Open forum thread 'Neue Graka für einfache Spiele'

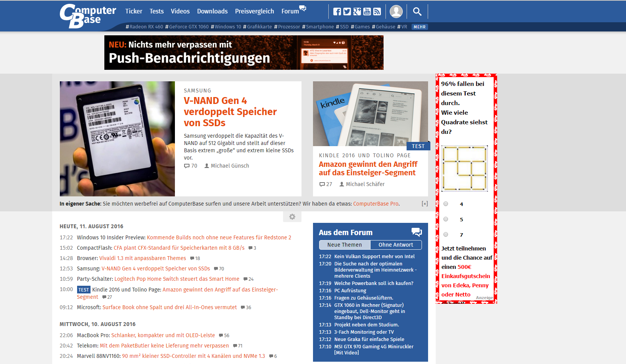[369, 339]
